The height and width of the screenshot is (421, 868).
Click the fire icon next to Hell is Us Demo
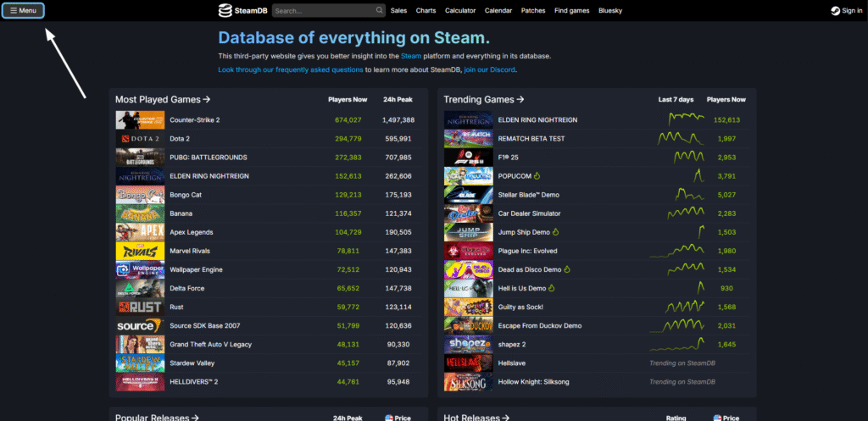pos(551,288)
